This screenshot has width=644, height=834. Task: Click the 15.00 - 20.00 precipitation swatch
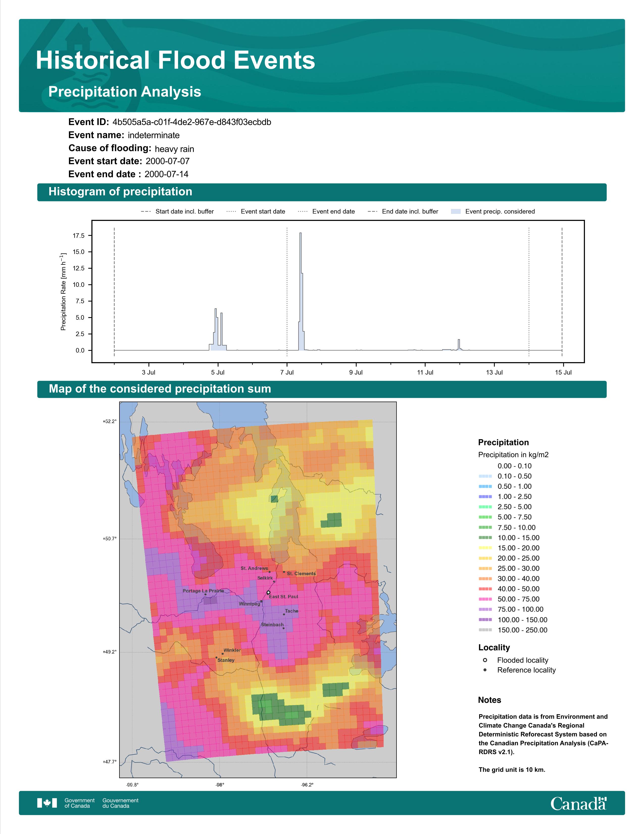click(485, 548)
